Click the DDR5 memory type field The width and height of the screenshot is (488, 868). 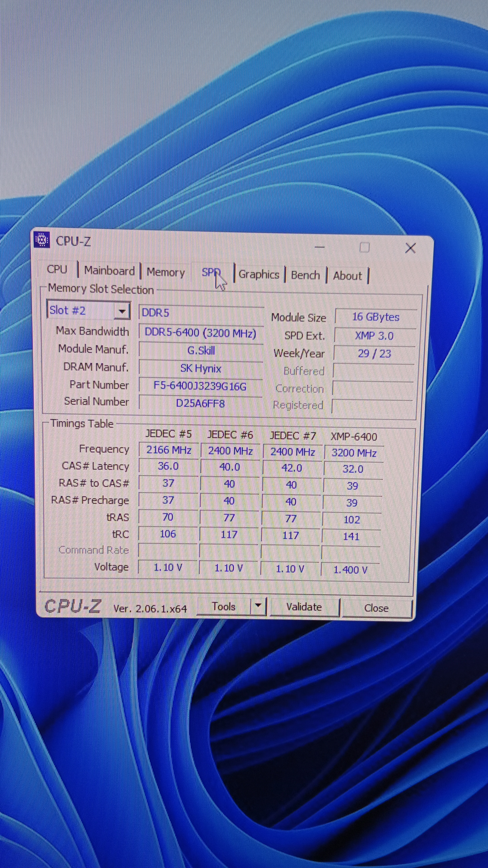click(201, 313)
